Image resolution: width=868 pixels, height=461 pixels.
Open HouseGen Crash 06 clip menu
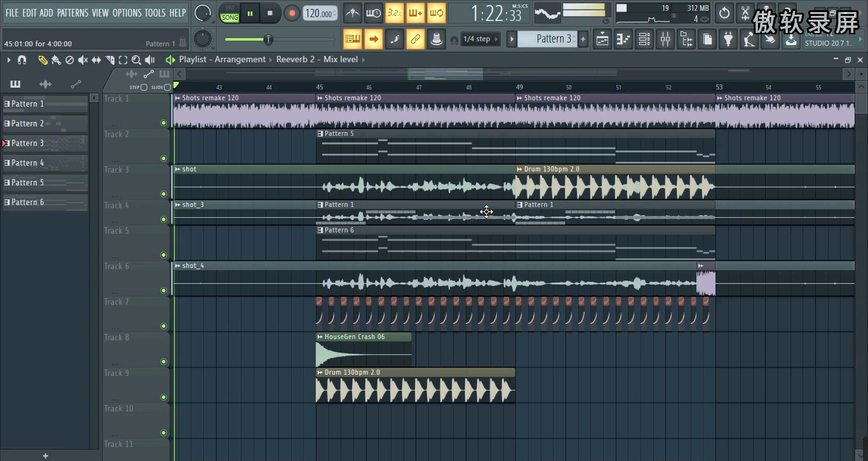click(320, 337)
